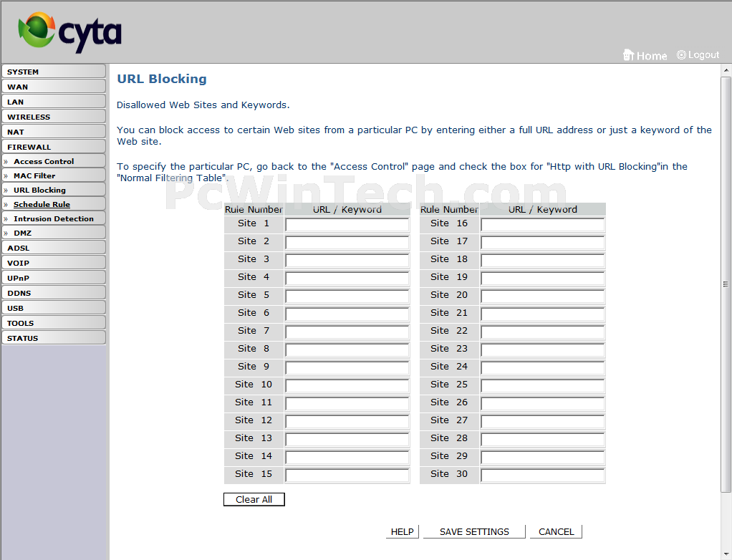Go to MAC Filter submenu

(x=54, y=175)
